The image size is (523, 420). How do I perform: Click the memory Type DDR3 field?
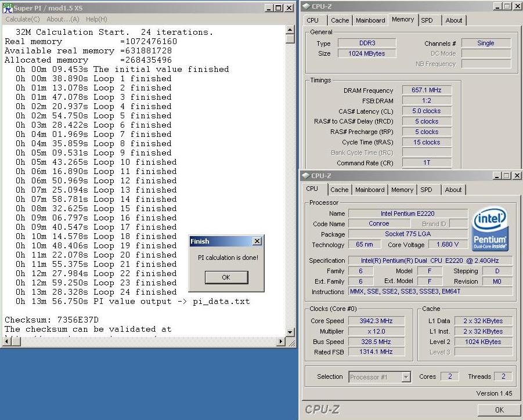click(367, 43)
